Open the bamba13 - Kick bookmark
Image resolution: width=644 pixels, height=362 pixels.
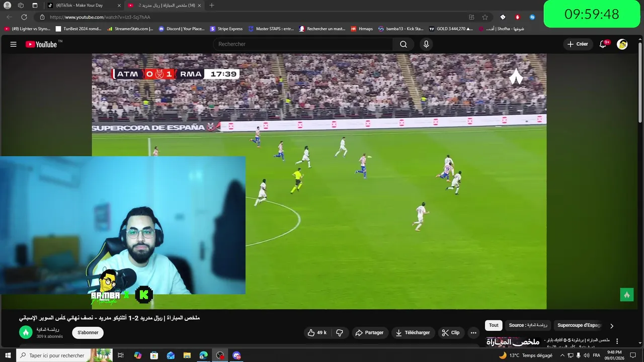coord(401,29)
